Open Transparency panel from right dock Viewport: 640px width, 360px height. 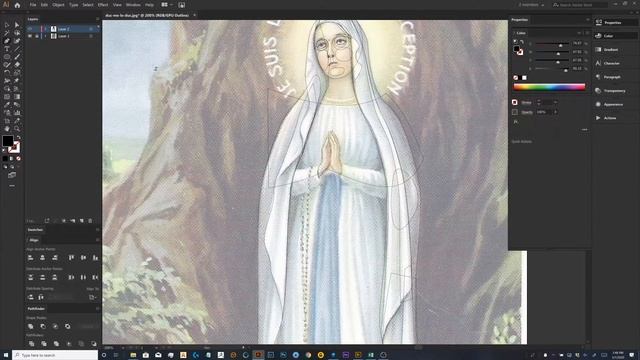tap(614, 91)
